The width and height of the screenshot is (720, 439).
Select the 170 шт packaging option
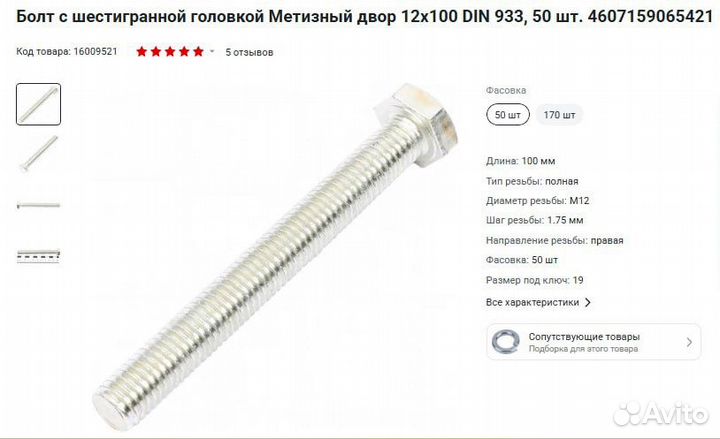(559, 115)
